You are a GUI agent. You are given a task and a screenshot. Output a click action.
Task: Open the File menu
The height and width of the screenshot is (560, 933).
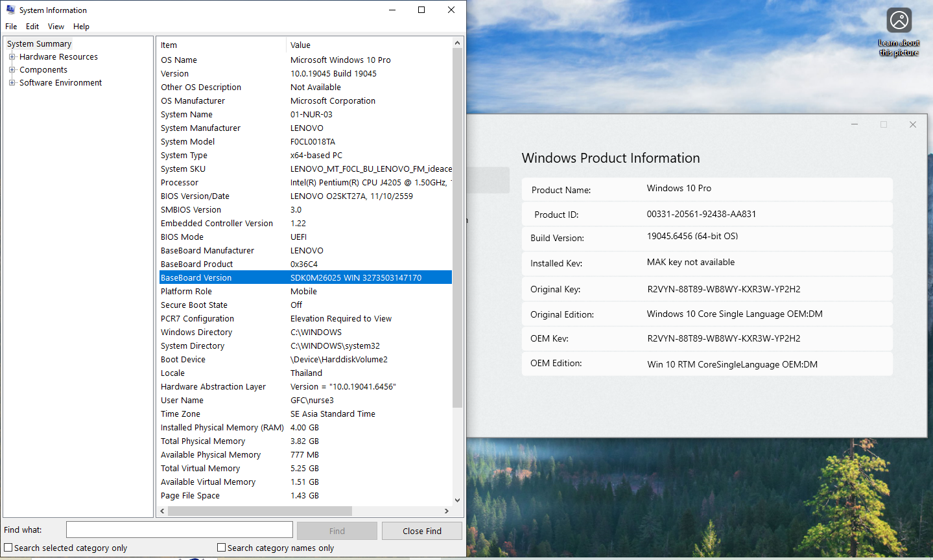pyautogui.click(x=11, y=27)
